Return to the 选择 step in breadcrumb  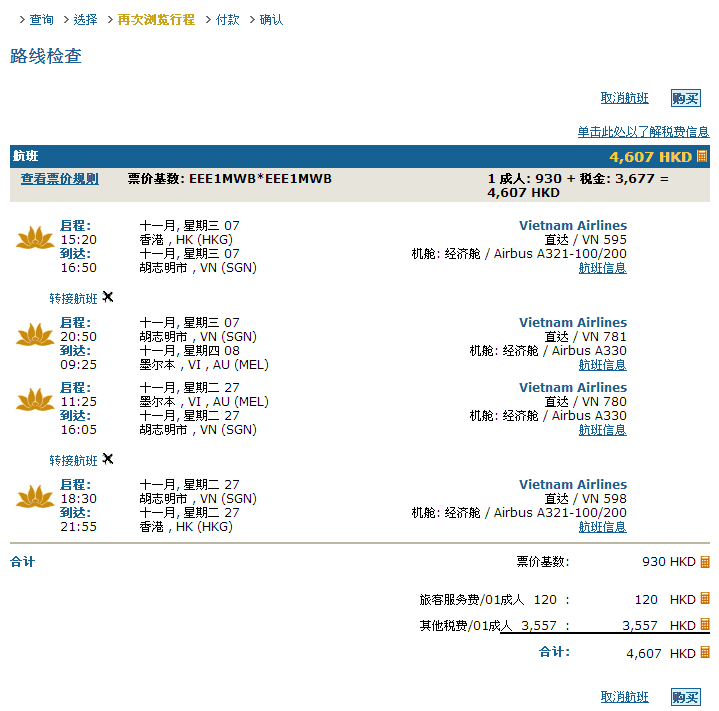point(85,20)
